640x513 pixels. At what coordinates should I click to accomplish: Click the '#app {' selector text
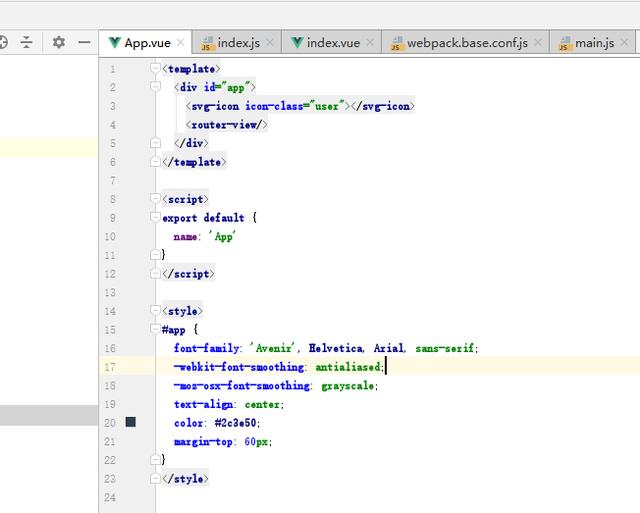click(180, 329)
